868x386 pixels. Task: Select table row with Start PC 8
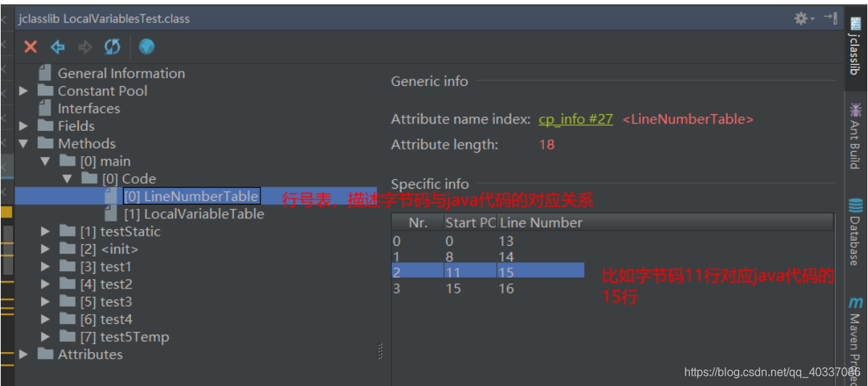coord(488,257)
